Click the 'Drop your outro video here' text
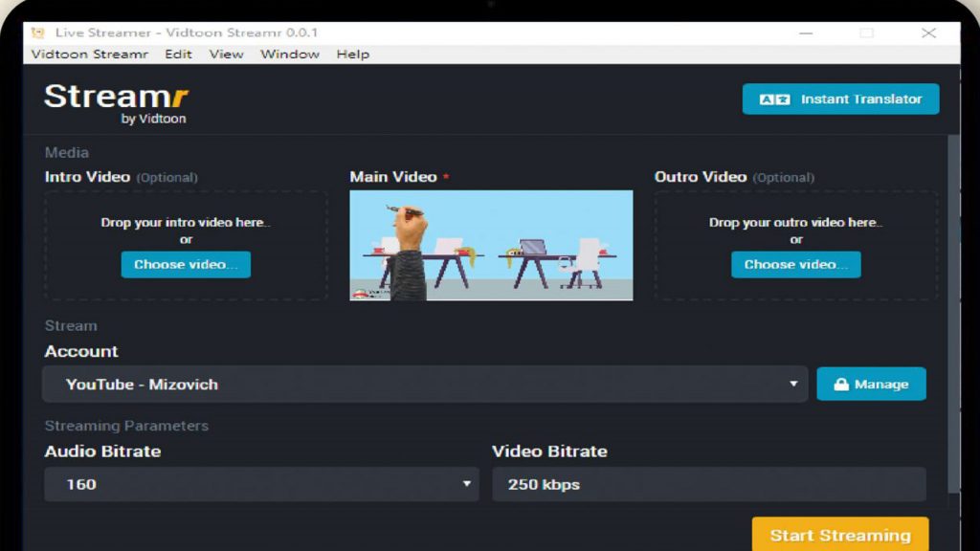Image resolution: width=980 pixels, height=551 pixels. tap(795, 222)
